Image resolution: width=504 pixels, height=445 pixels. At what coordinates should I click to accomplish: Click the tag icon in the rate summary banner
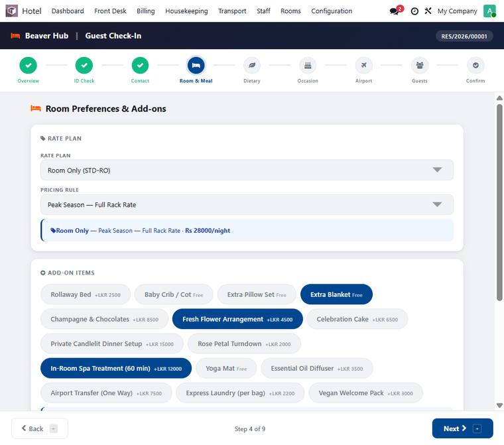[53, 231]
